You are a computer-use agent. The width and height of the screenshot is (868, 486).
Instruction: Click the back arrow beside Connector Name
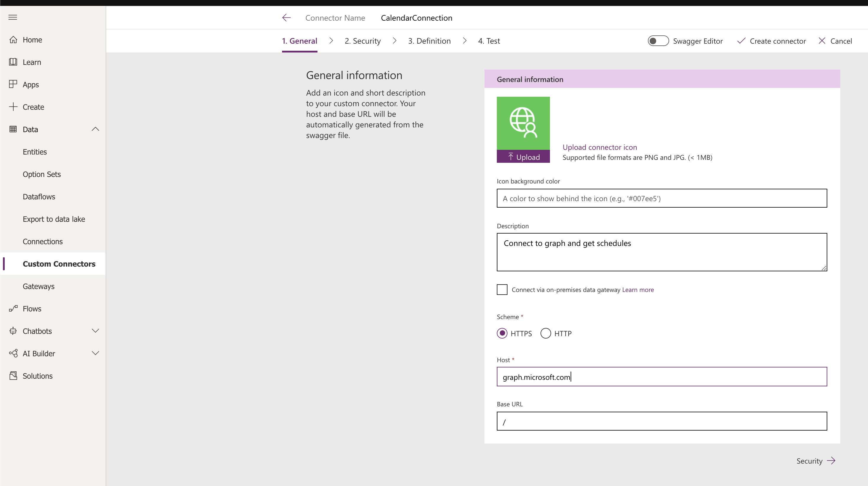pyautogui.click(x=286, y=18)
